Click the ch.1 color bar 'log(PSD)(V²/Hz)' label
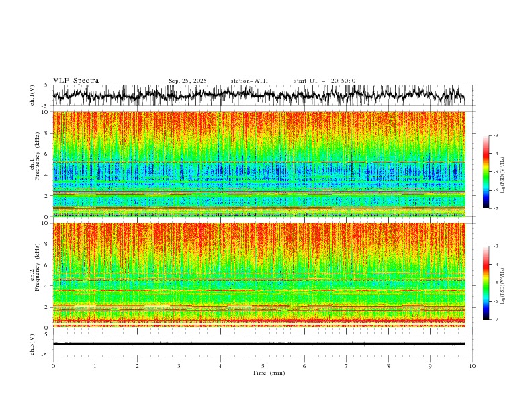The image size is (532, 411). pos(503,175)
